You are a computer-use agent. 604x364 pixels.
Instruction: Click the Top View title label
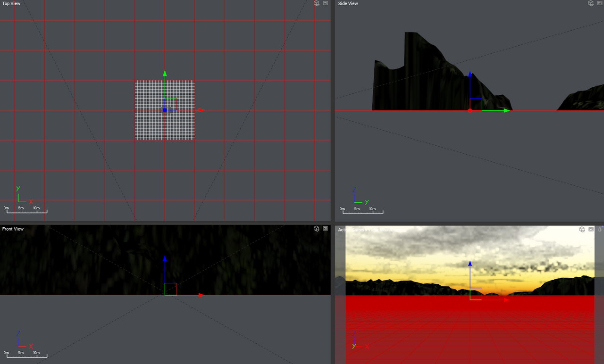click(11, 4)
